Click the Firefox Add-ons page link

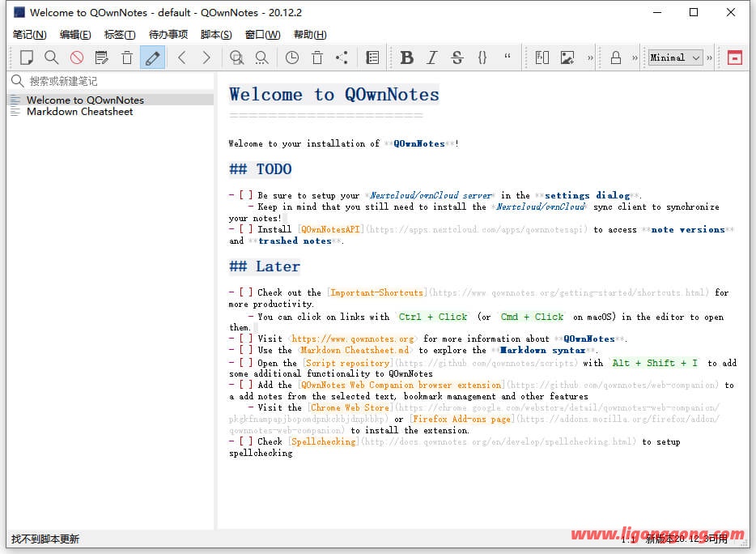[461, 419]
